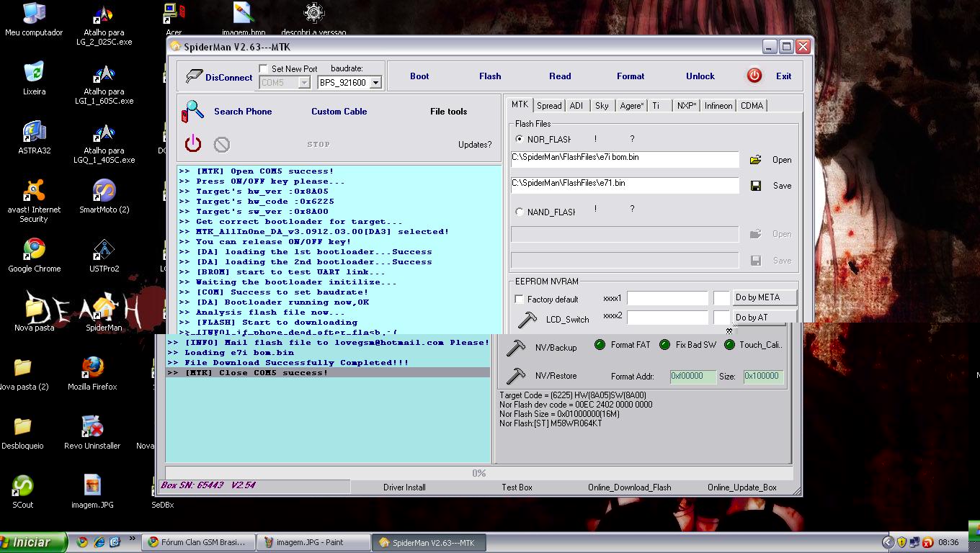Click the Format Addr 0xf00000 field
980x553 pixels.
[693, 377]
